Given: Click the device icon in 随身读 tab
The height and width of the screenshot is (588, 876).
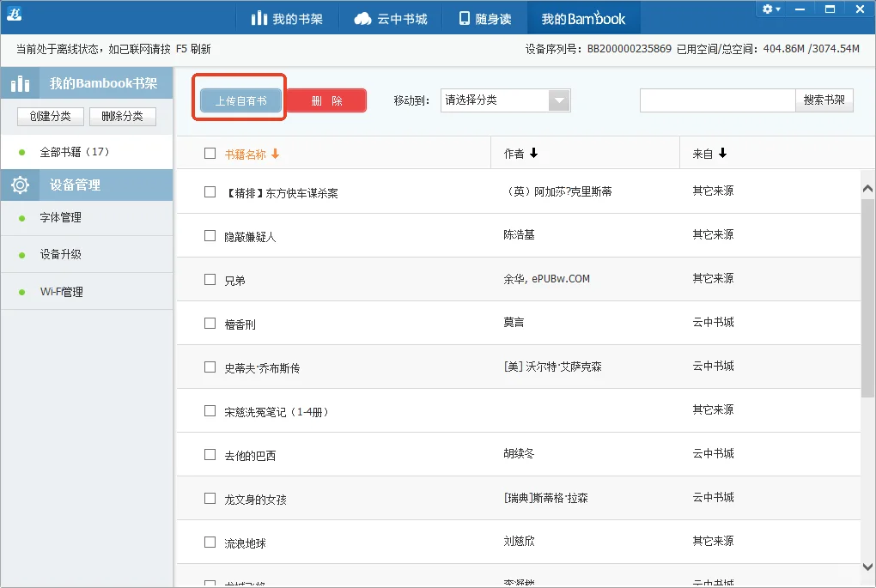Looking at the screenshot, I should [x=465, y=18].
